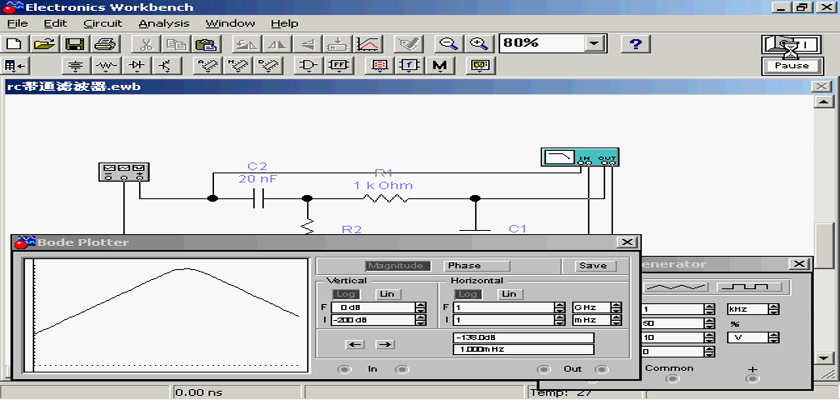Open component properties icon
Screen dimensions: 840x400
pyautogui.click(x=409, y=44)
